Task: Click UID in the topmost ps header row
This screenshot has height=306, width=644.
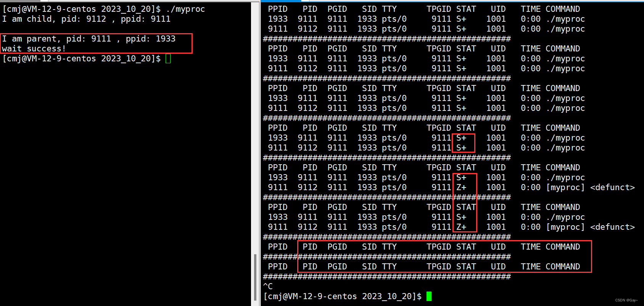Action: pos(498,9)
